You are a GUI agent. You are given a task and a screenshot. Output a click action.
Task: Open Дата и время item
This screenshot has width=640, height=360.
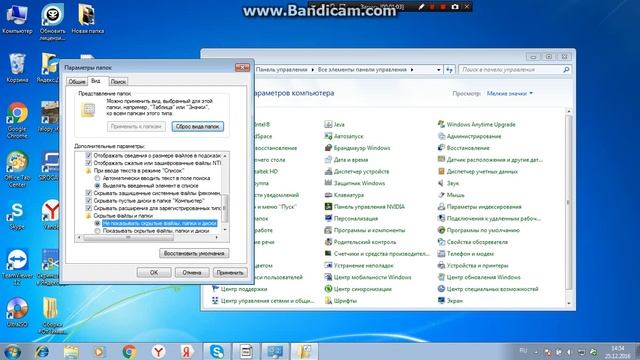(x=346, y=160)
